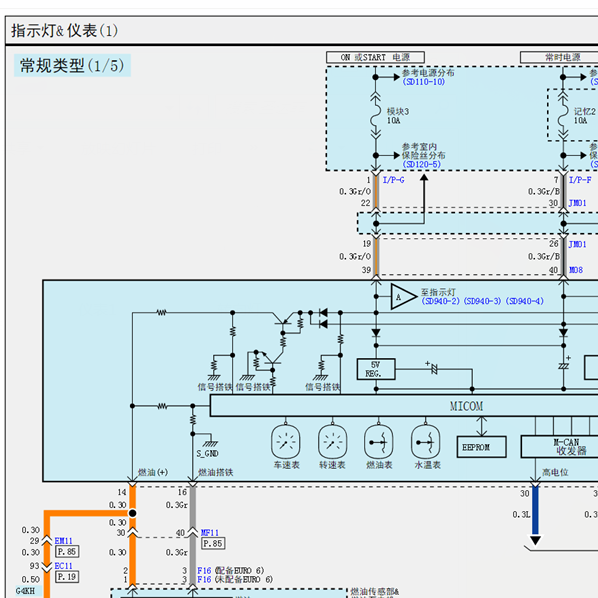Click the orange wire at pin 14
The image size is (598, 598).
coord(132,498)
